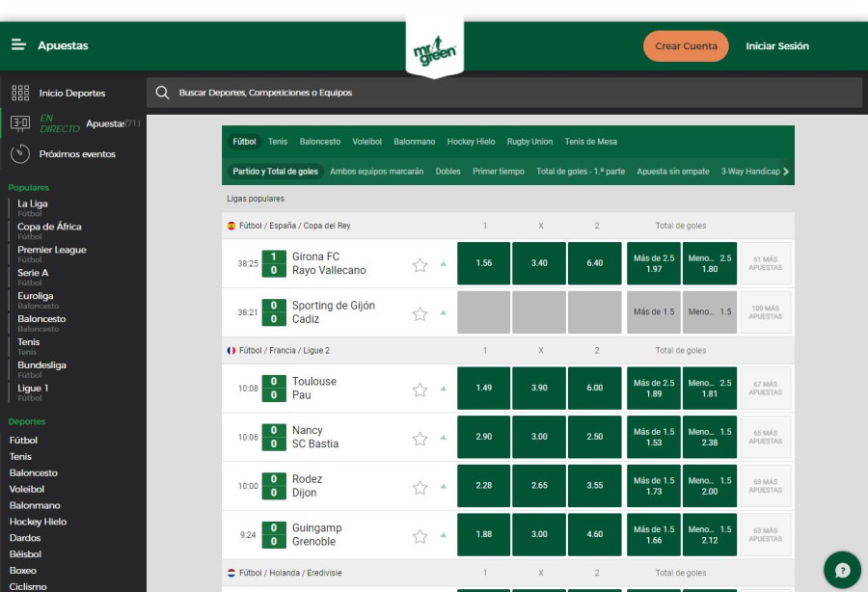
Task: Click the clock icon for Próximos eventos
Action: 20,154
